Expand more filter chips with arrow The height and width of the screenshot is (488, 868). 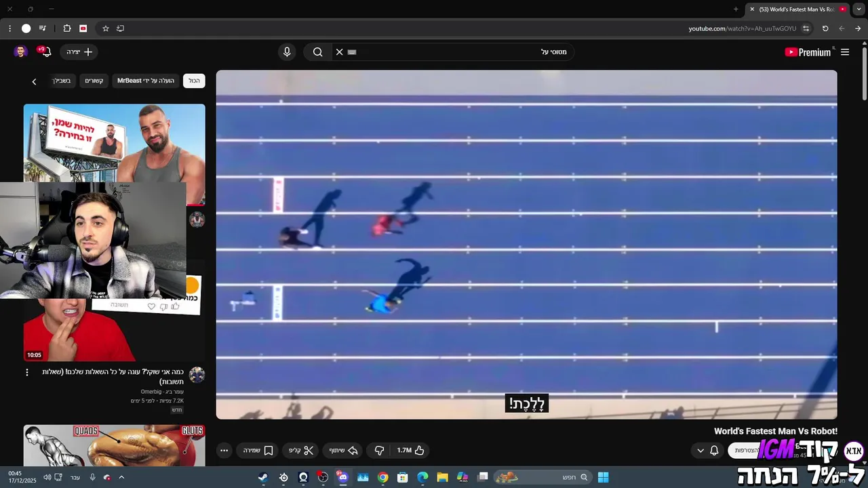(34, 81)
